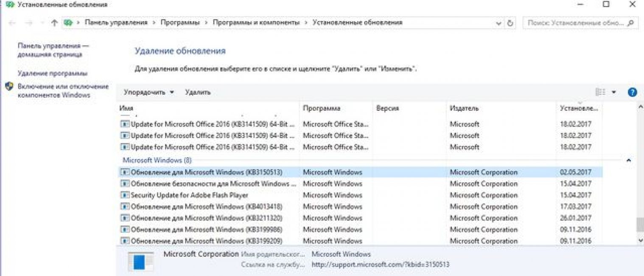Click the refresh button in address bar
644x276 pixels.
coord(510,23)
